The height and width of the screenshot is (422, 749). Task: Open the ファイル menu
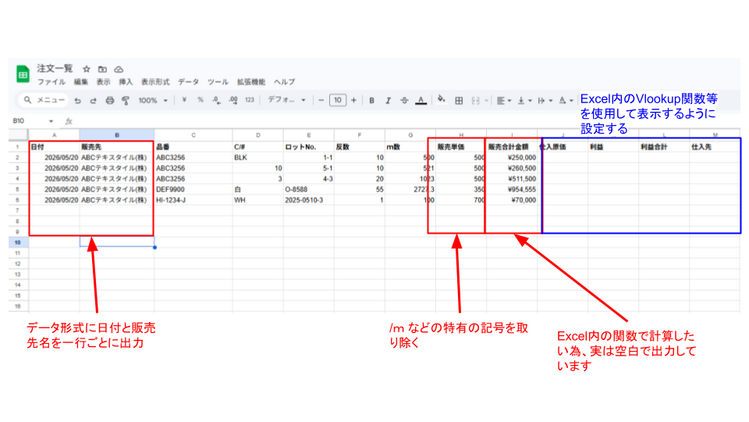[51, 82]
